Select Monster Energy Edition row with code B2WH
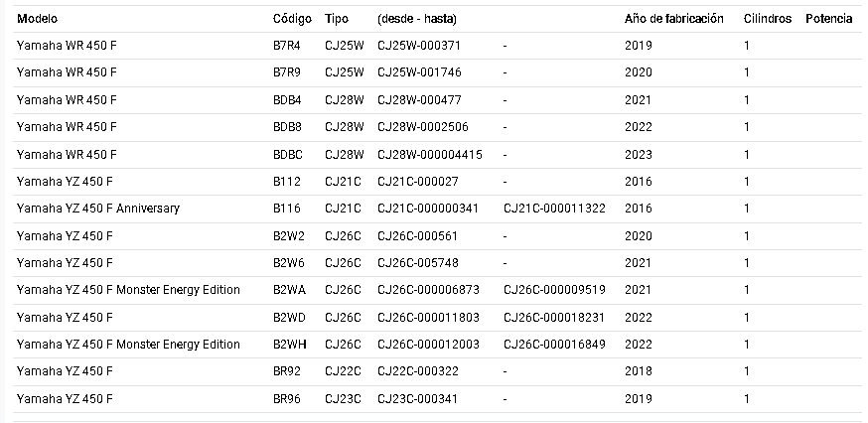Image resolution: width=868 pixels, height=423 pixels. click(434, 345)
